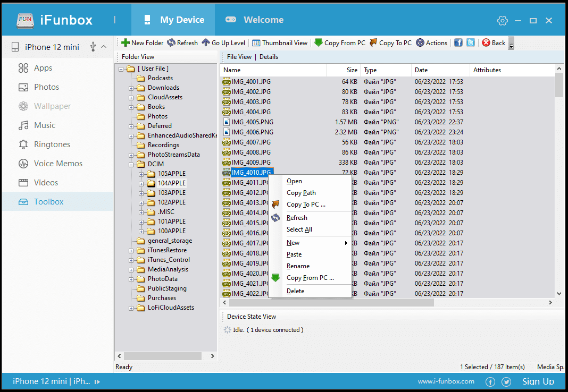Choose Copy To PC from context menu
568x392 pixels.
310,204
